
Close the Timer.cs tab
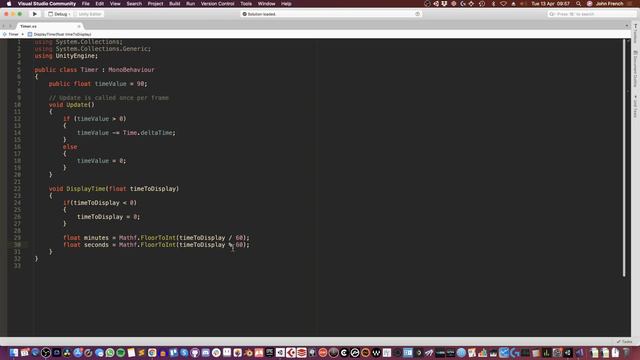[x=79, y=26]
